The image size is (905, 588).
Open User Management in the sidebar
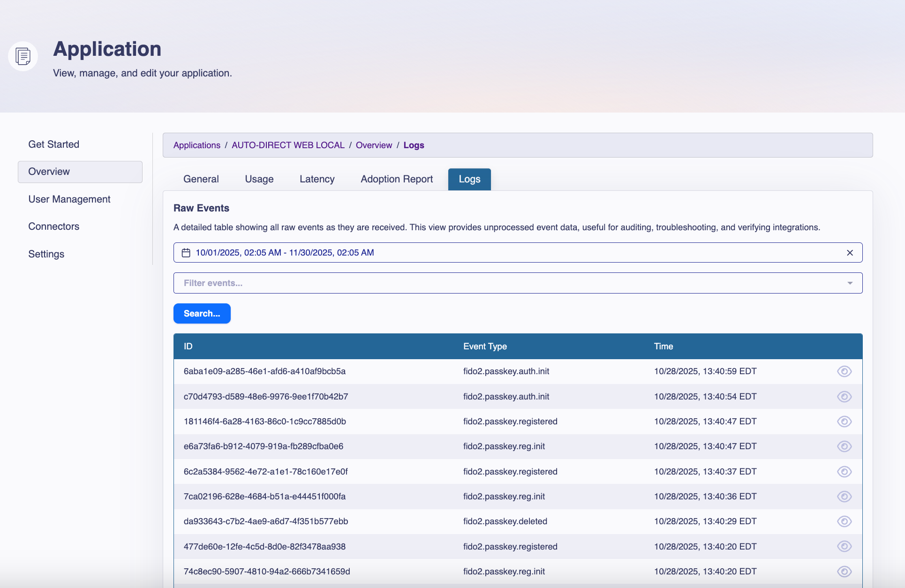tap(69, 199)
